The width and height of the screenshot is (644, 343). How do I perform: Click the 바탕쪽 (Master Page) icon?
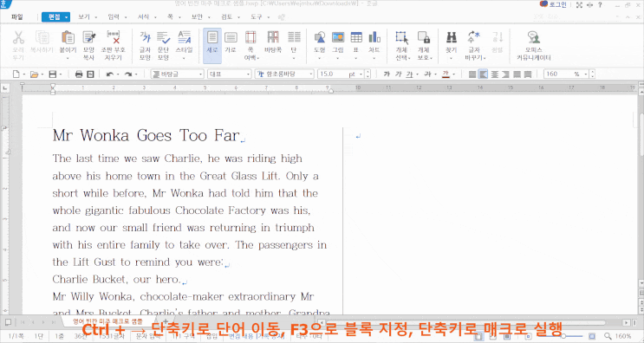tap(273, 38)
